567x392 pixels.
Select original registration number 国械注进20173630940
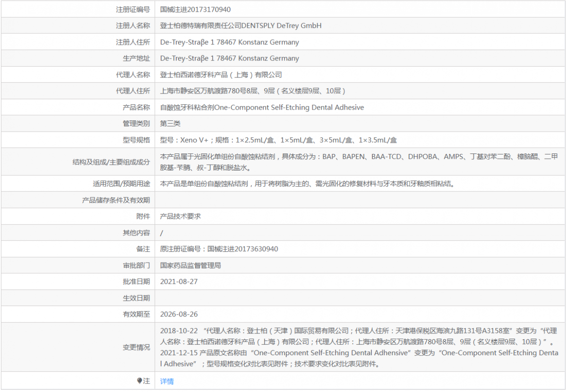[x=242, y=249]
